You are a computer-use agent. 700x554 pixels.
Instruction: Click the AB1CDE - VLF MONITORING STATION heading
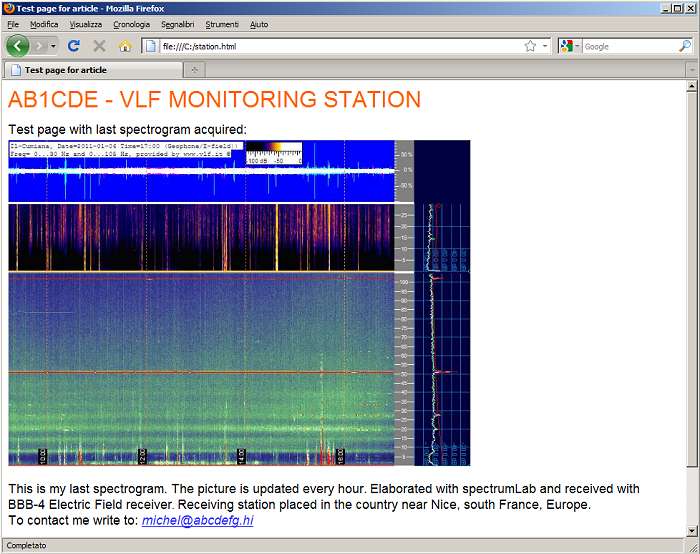click(x=214, y=99)
